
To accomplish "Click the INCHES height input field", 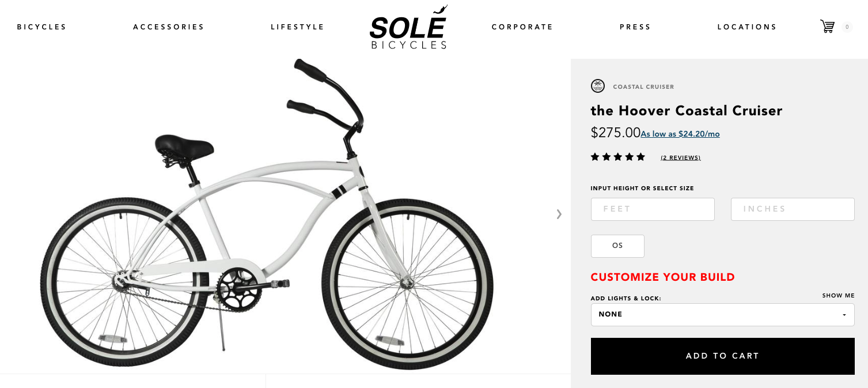I will pos(792,209).
